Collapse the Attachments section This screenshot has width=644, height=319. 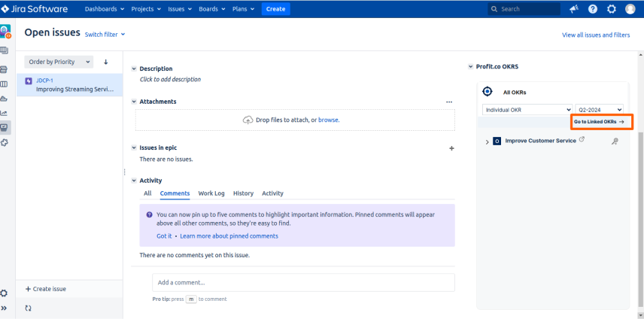[134, 102]
